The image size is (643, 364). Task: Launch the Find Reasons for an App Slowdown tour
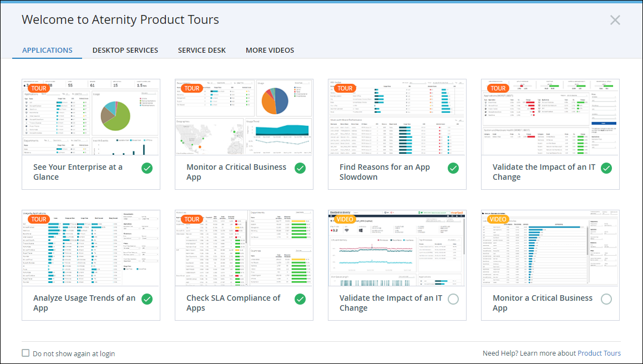pyautogui.click(x=397, y=117)
